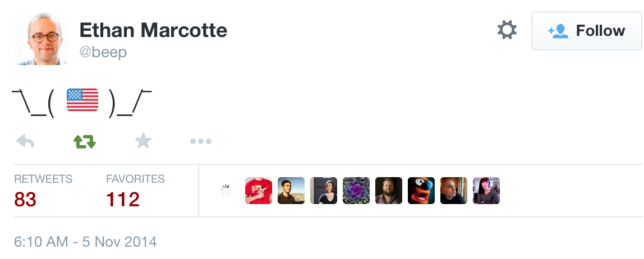Open the @beep handle link
The width and height of the screenshot is (644, 259).
[103, 53]
